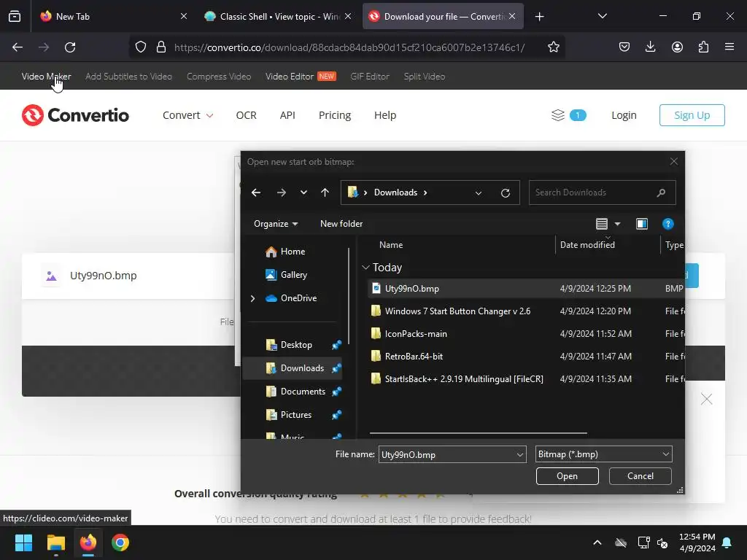The width and height of the screenshot is (747, 560).
Task: Click Firefox taskbar icon
Action: (x=88, y=542)
